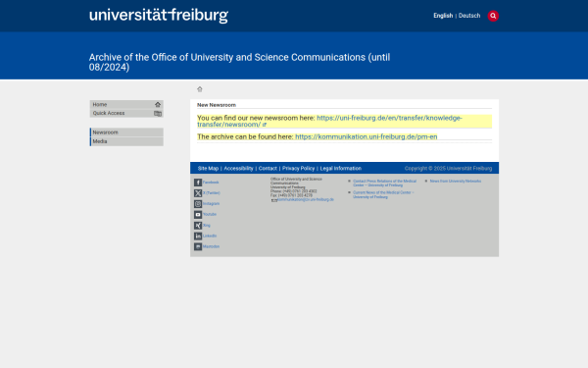Open the Quick Access sidebar item
588x368 pixels.
126,113
